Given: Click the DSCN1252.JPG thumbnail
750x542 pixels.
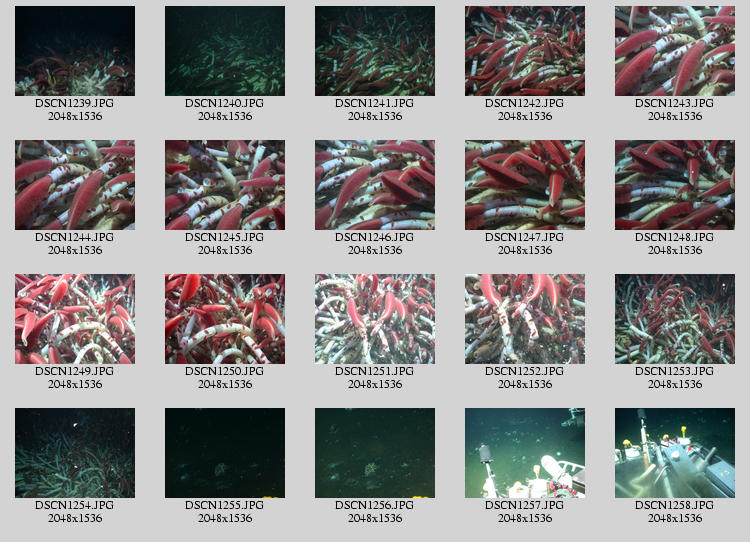Looking at the screenshot, I should [x=525, y=319].
